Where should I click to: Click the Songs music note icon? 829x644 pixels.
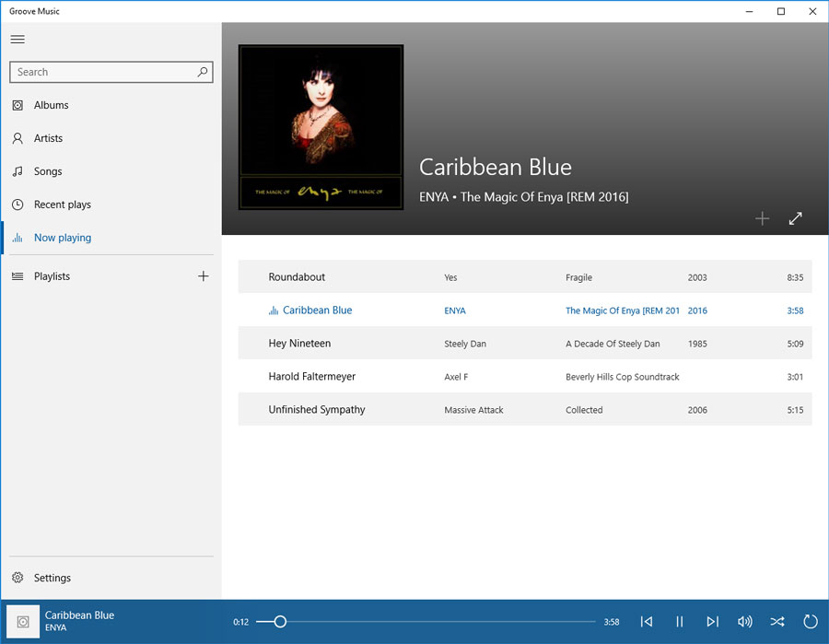(18, 171)
